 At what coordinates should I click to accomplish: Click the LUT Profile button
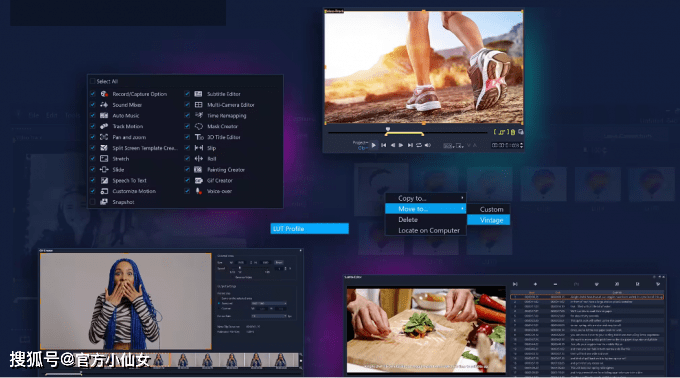pos(310,228)
